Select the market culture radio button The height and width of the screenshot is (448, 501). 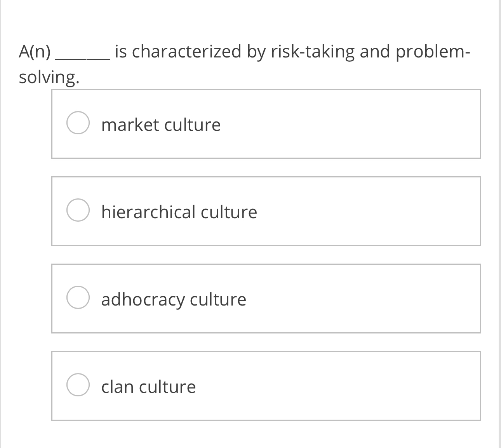[78, 123]
